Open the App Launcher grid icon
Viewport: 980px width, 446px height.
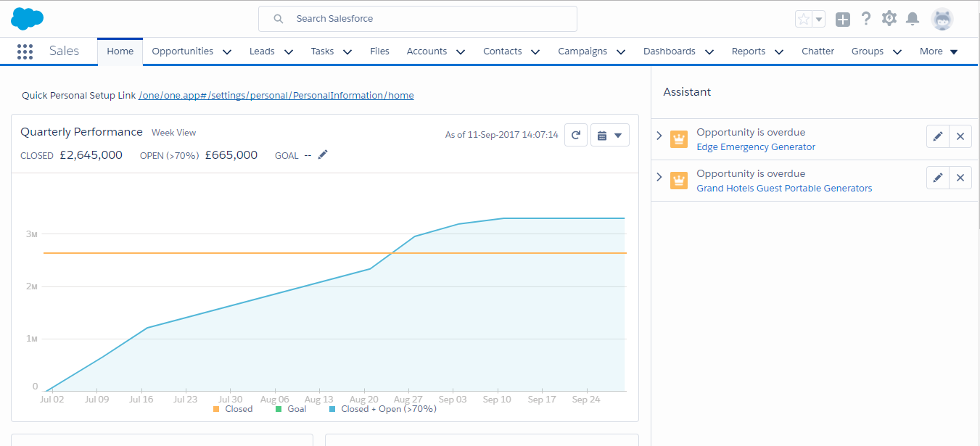pyautogui.click(x=25, y=51)
